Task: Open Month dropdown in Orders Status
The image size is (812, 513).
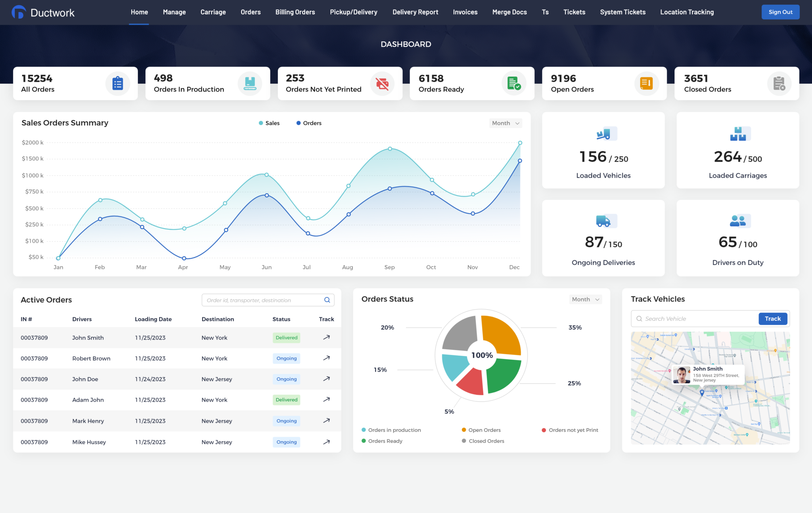Action: [x=586, y=299]
